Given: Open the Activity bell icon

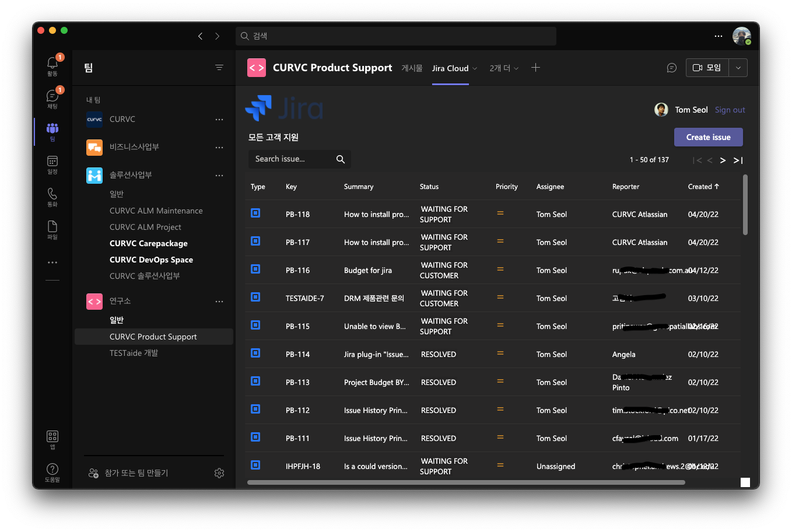Looking at the screenshot, I should coord(52,63).
